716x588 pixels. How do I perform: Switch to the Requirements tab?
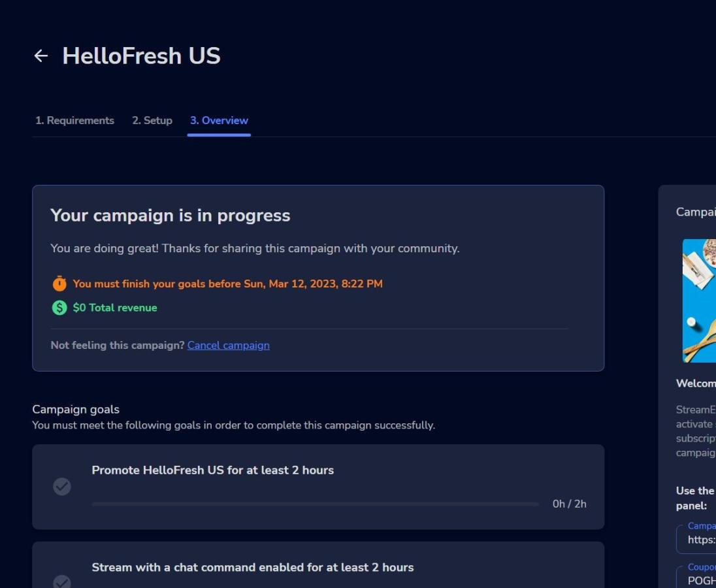tap(74, 120)
